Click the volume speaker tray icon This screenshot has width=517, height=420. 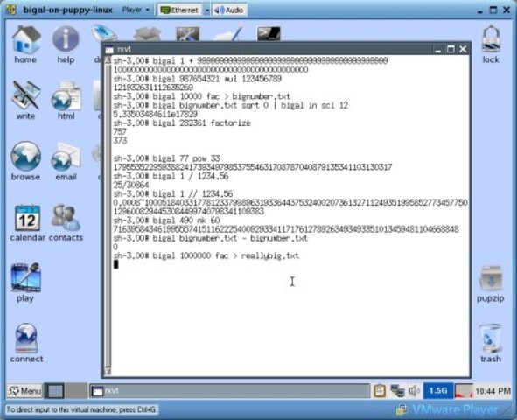pos(414,391)
